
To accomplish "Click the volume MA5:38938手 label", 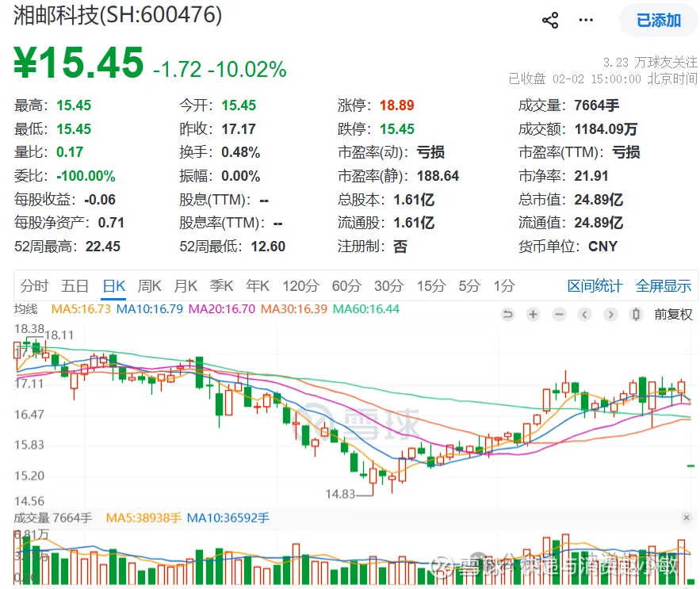I will click(143, 518).
